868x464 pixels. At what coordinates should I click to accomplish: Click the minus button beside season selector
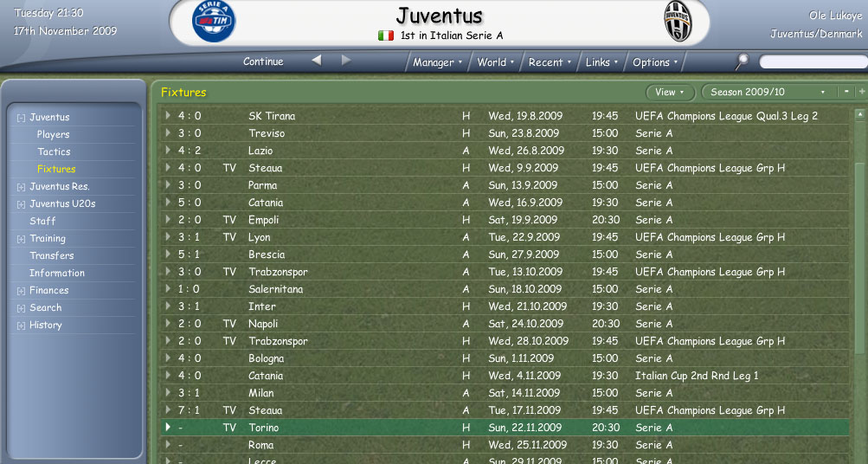[846, 92]
